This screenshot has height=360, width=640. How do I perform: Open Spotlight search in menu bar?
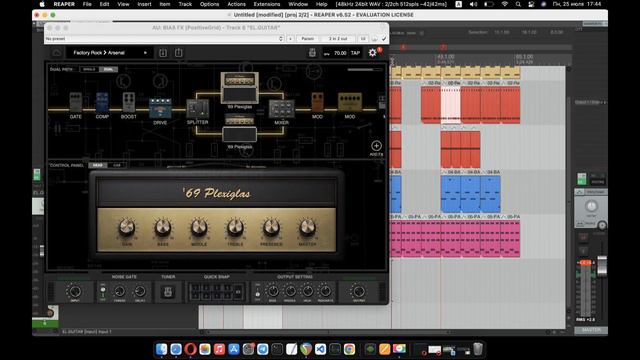point(518,4)
